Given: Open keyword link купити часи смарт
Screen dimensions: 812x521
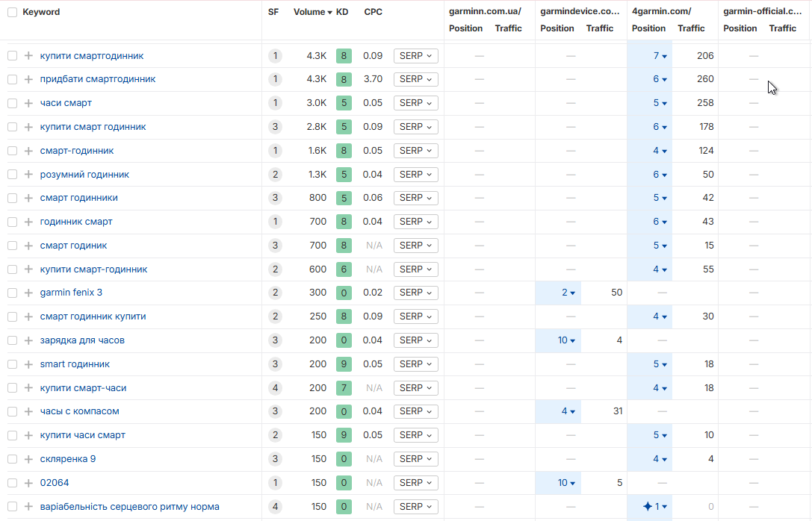Looking at the screenshot, I should pyautogui.click(x=82, y=435).
